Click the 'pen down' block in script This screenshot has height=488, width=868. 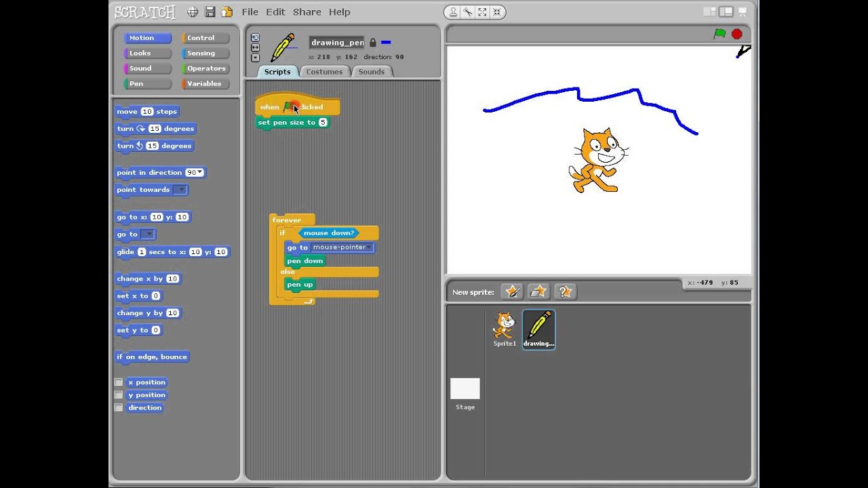305,261
